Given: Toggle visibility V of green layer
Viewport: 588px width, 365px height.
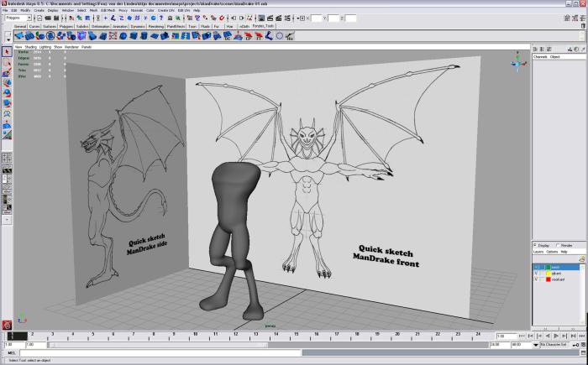Looking at the screenshot, I should click(536, 267).
